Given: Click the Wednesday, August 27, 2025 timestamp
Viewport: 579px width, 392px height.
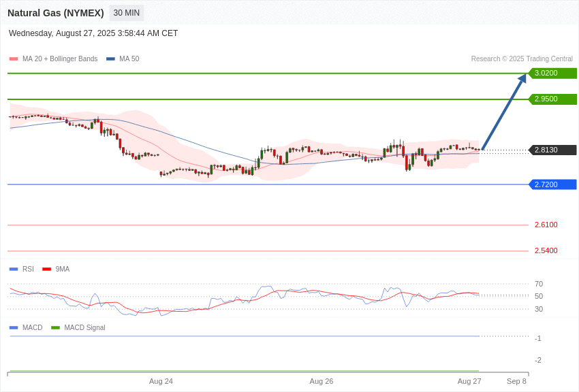Looking at the screenshot, I should 93,33.
